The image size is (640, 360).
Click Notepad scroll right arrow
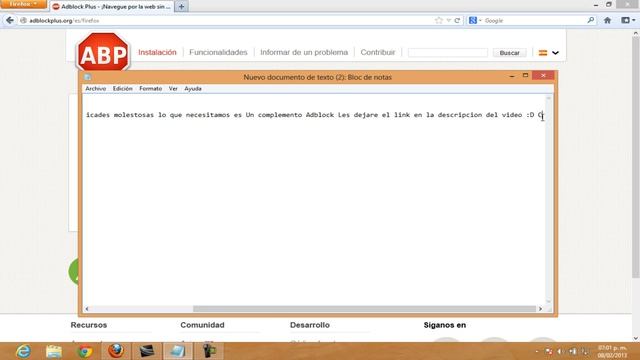point(540,309)
